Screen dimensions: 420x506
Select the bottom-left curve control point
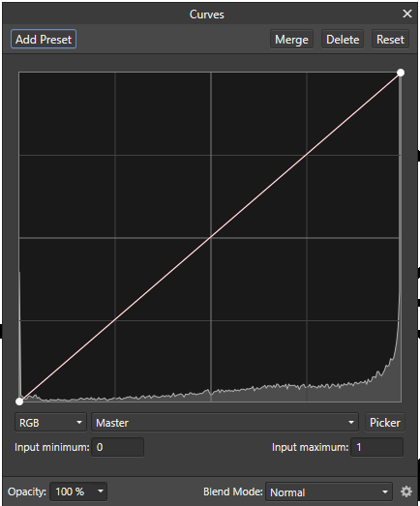(19, 402)
